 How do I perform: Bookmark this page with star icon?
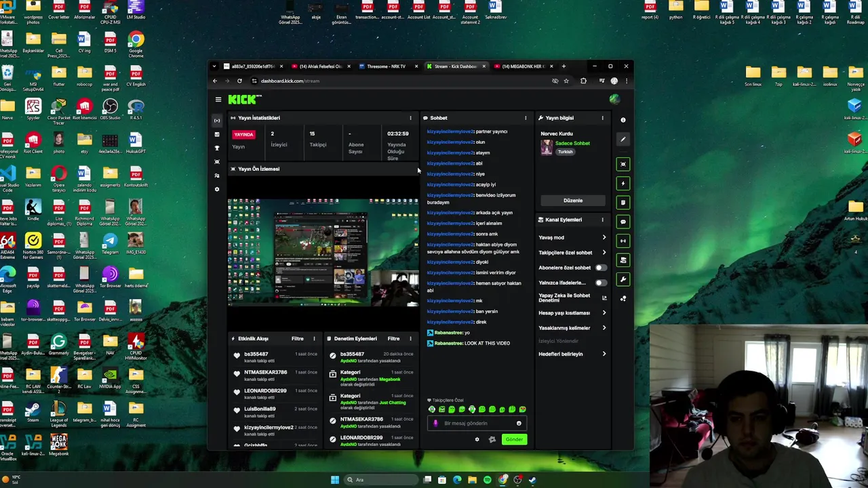(566, 81)
